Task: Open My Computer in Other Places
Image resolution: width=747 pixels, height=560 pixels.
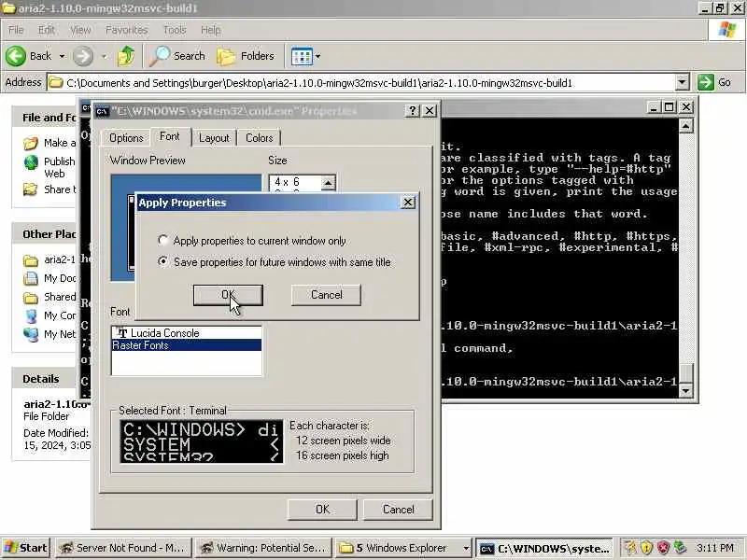Action: 49,315
